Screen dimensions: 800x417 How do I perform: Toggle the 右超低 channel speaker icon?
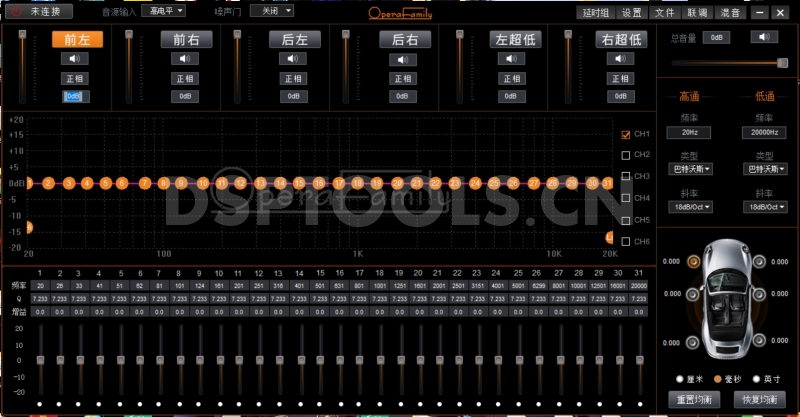(x=620, y=59)
